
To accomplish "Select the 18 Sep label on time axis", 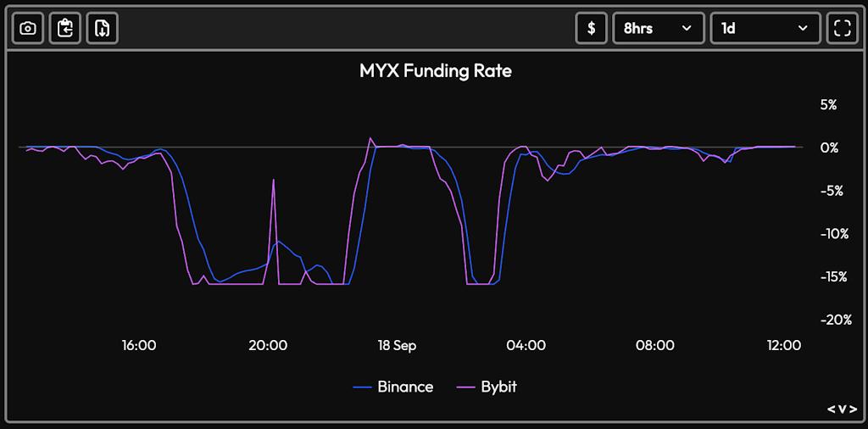I will (x=397, y=345).
